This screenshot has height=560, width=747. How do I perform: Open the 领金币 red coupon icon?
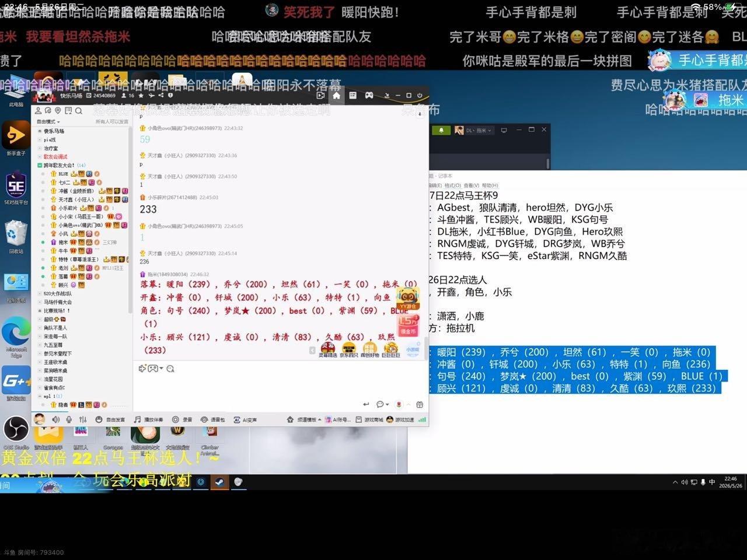pos(408,327)
